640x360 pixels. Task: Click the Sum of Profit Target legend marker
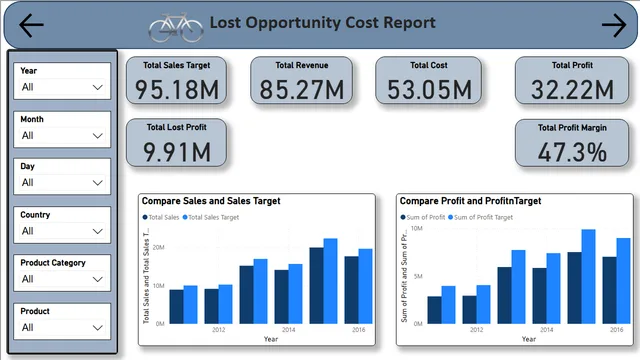click(451, 218)
